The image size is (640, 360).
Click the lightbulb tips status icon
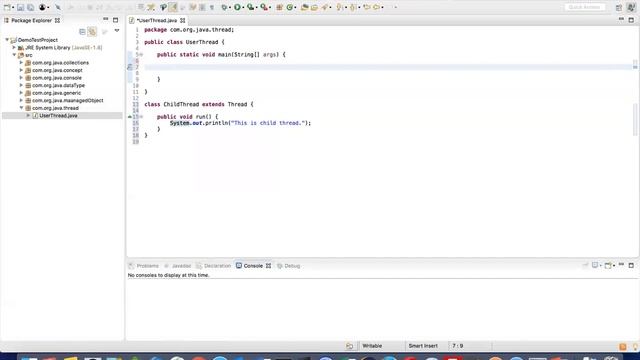[636, 347]
